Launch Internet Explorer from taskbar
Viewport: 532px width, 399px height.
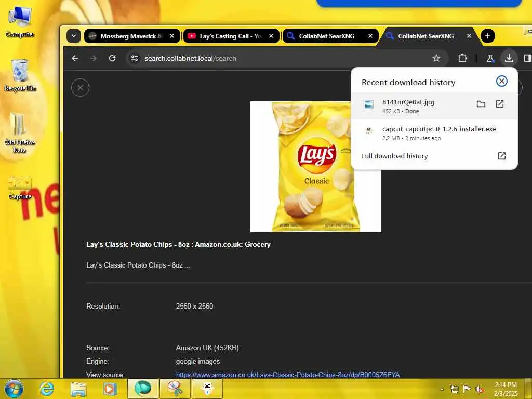[x=46, y=389]
